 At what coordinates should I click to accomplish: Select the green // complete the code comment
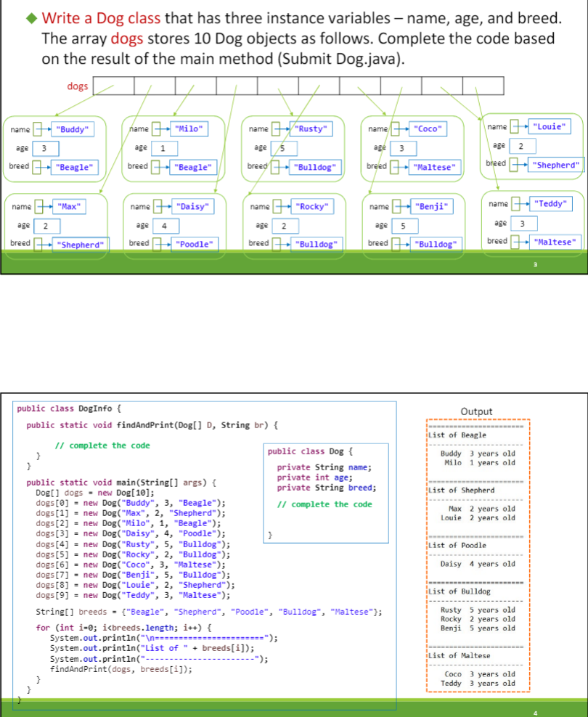coord(102,444)
